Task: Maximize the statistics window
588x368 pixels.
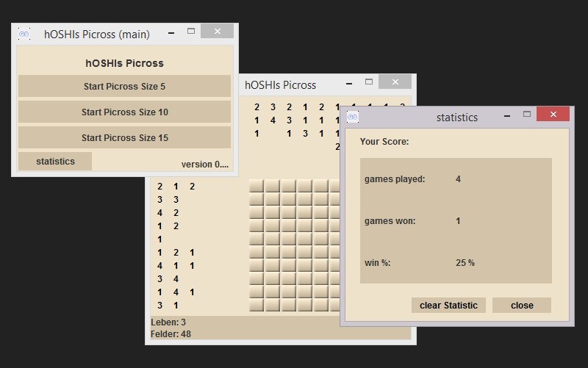Action: tap(527, 115)
